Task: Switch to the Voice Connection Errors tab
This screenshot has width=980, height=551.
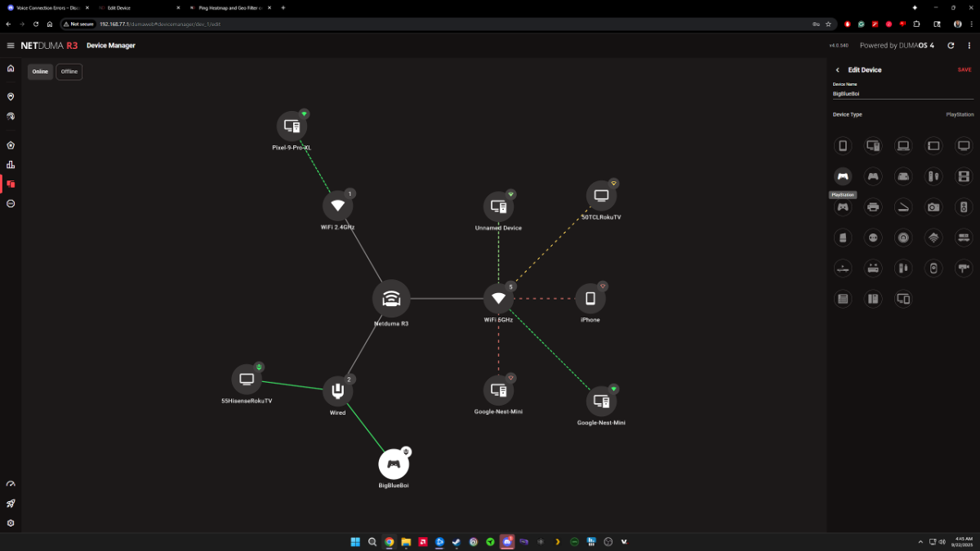Action: [x=45, y=7]
